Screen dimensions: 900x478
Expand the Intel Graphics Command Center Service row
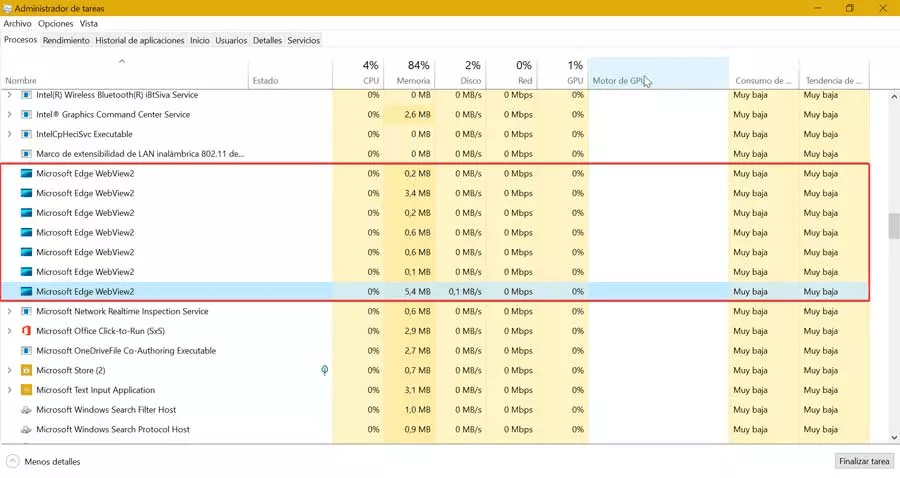tap(9, 115)
